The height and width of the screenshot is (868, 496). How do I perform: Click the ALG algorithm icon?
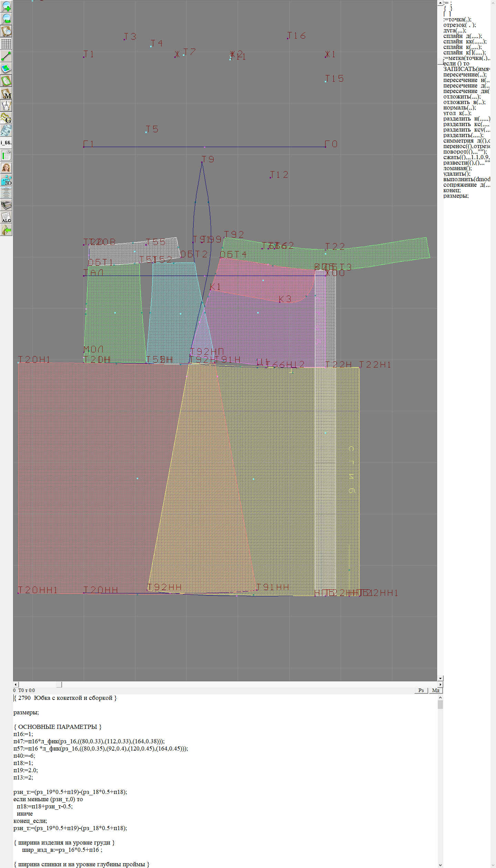(x=6, y=217)
